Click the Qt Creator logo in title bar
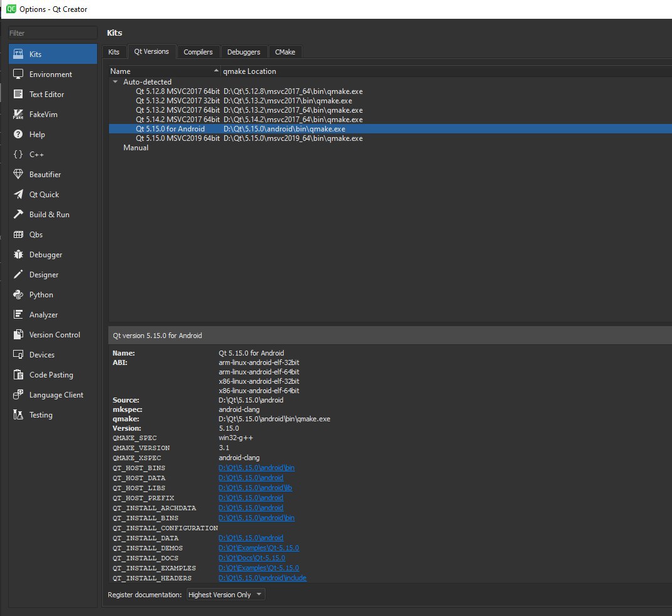Screen dimensions: 672x616 coord(11,9)
